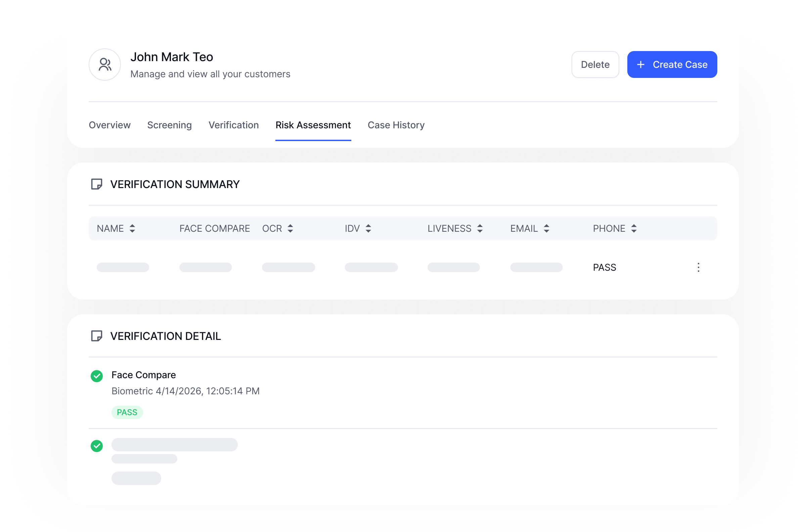The height and width of the screenshot is (532, 806).
Task: Click the plus icon inside Create Case button
Action: [x=640, y=64]
